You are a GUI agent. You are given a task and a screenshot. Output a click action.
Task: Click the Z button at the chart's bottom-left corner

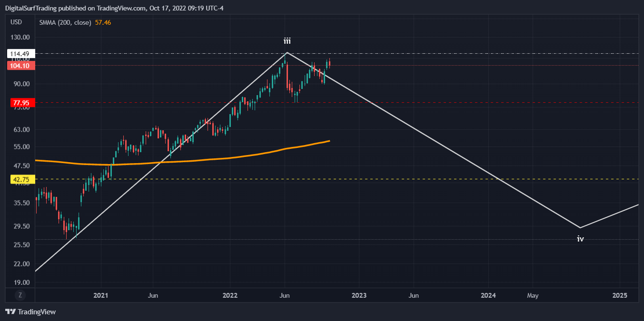[x=20, y=295]
